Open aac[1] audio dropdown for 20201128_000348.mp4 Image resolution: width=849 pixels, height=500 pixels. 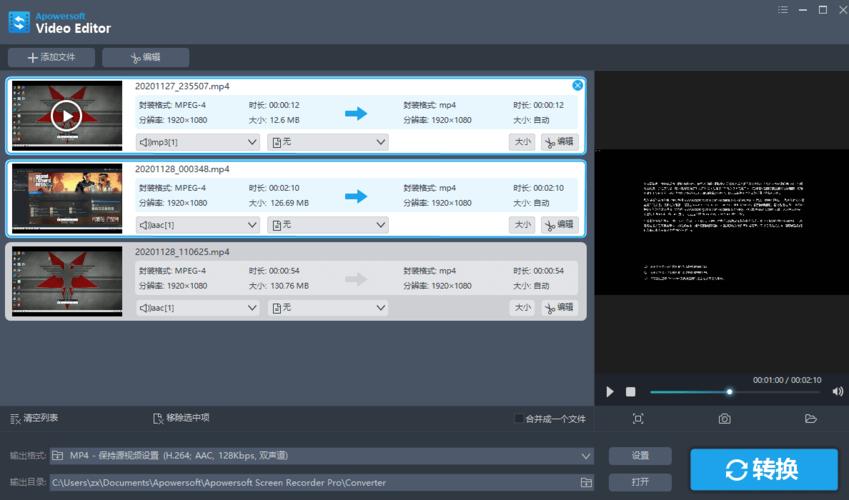pyautogui.click(x=198, y=225)
